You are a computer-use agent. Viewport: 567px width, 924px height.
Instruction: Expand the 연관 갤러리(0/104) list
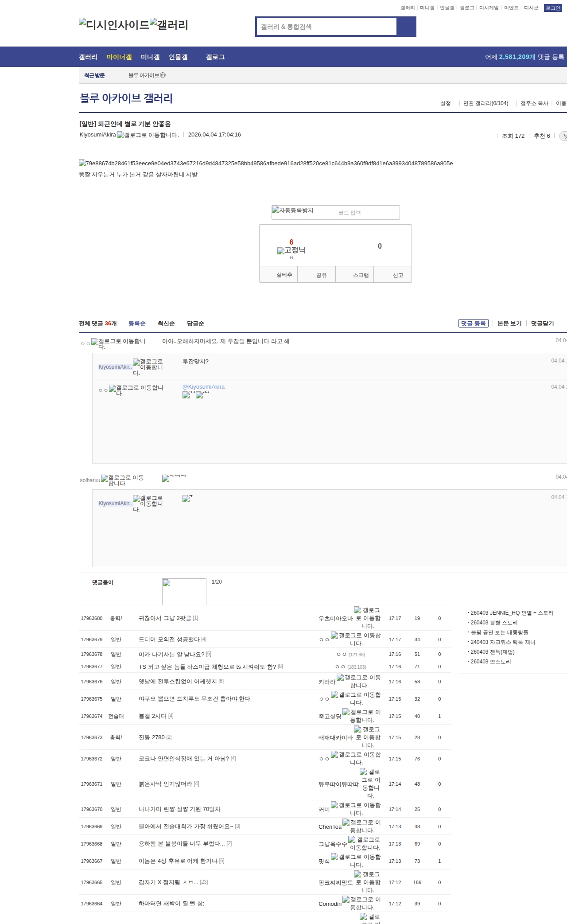[x=485, y=103]
